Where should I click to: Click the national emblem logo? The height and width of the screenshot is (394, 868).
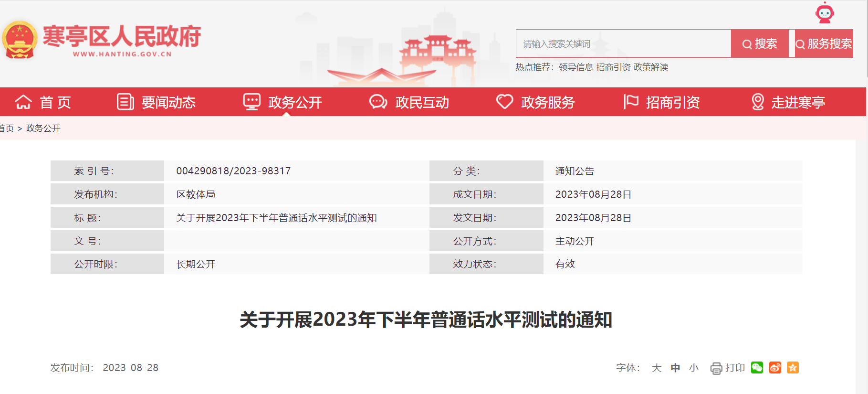(x=20, y=40)
